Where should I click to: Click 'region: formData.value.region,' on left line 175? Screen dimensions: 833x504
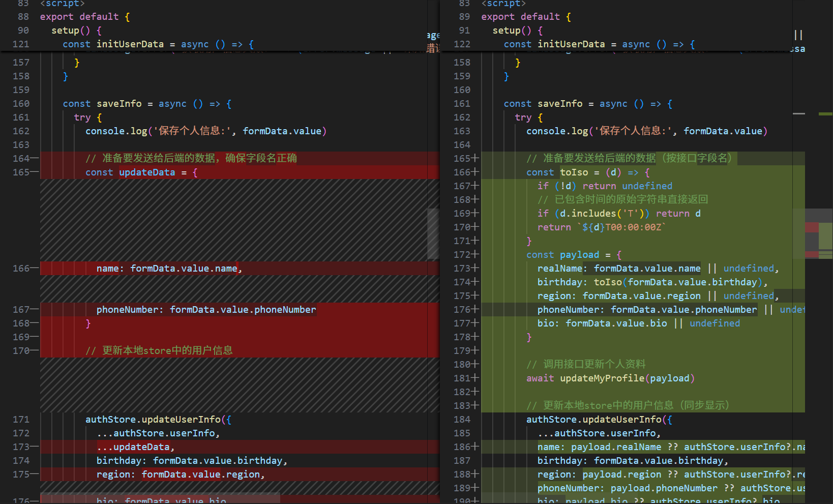pyautogui.click(x=181, y=475)
